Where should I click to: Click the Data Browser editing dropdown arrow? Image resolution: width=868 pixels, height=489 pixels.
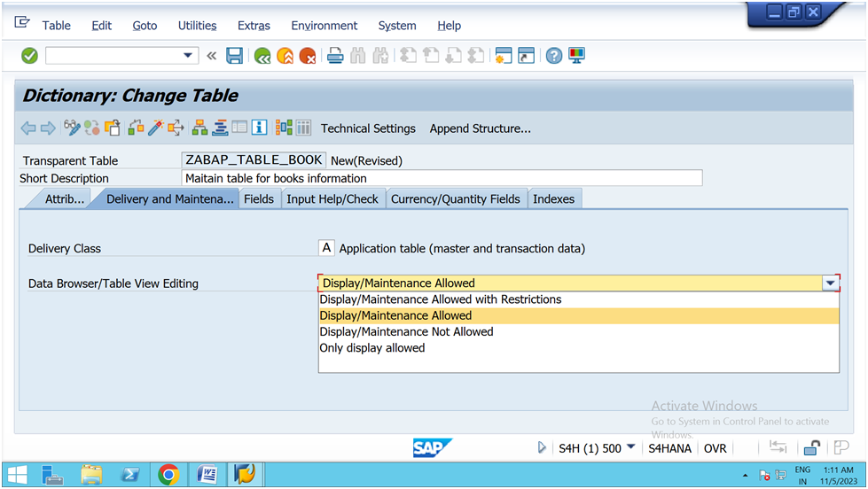831,283
